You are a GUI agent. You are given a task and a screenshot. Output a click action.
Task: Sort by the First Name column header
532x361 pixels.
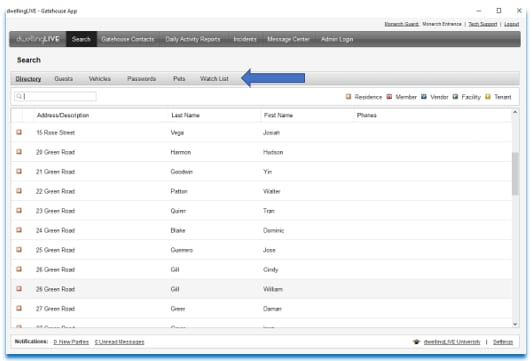coord(278,115)
